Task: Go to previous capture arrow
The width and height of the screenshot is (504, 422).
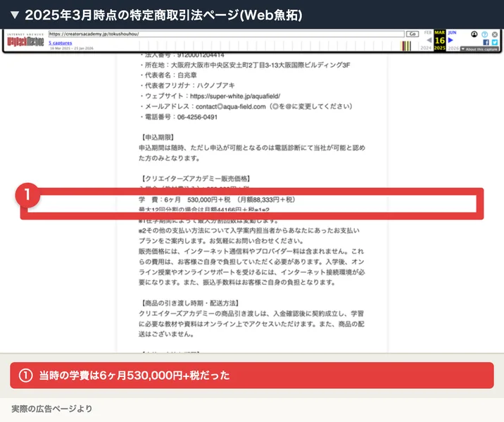Action: tap(429, 40)
